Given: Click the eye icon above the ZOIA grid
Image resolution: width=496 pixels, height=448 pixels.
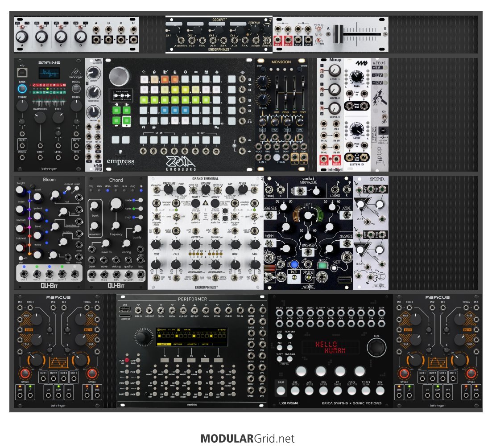Looking at the screenshot, I should [x=195, y=72].
